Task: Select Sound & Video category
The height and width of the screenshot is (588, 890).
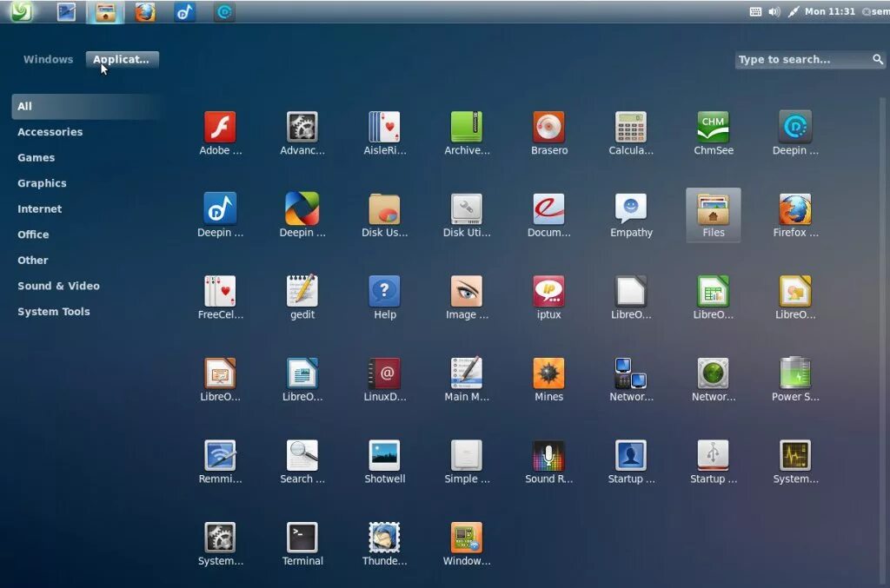Action: click(x=58, y=286)
